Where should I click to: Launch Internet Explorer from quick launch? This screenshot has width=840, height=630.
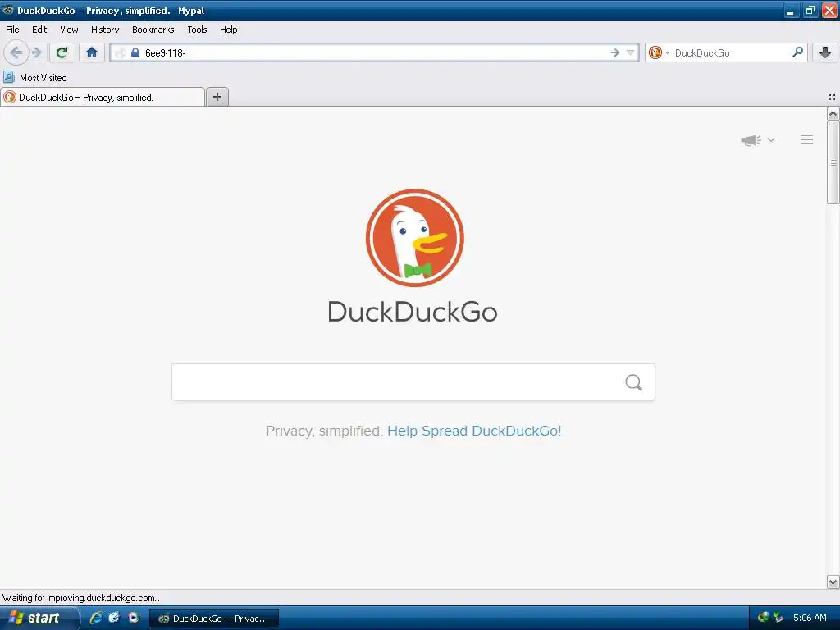tap(96, 618)
